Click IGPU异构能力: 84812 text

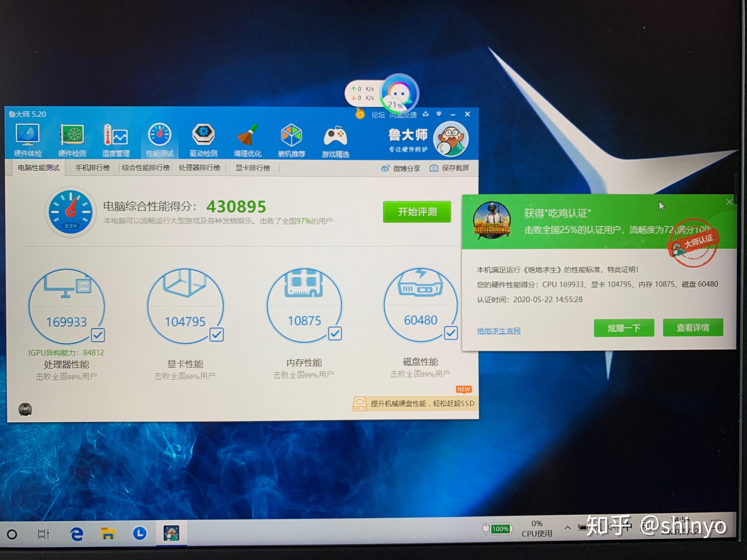tap(66, 352)
